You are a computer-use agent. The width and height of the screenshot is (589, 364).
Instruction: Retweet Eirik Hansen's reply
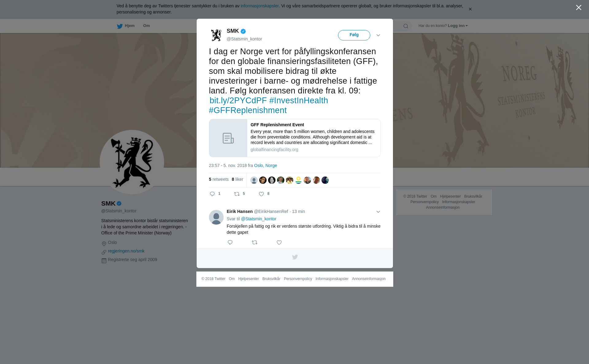click(255, 242)
